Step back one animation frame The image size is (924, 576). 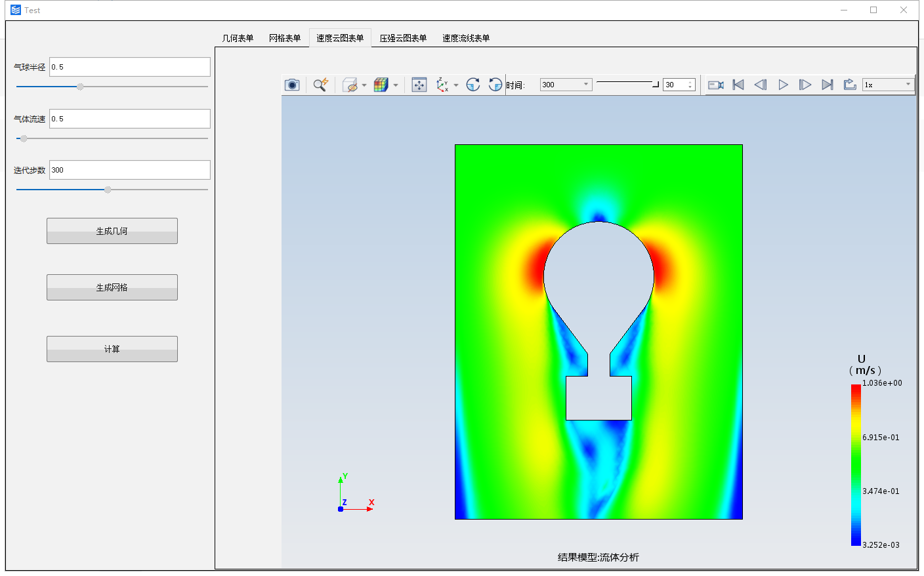pyautogui.click(x=761, y=85)
